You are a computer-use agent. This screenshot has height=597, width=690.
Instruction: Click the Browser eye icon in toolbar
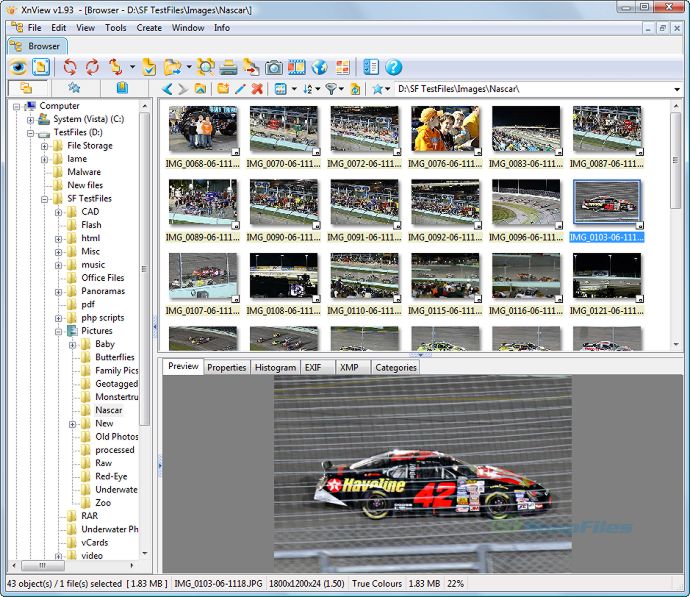click(x=18, y=67)
